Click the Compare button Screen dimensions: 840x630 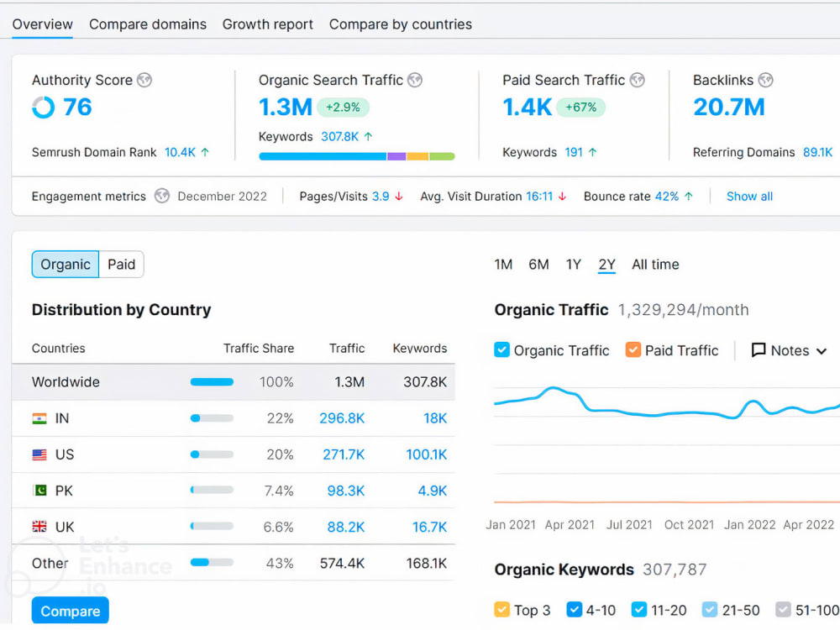click(x=71, y=611)
